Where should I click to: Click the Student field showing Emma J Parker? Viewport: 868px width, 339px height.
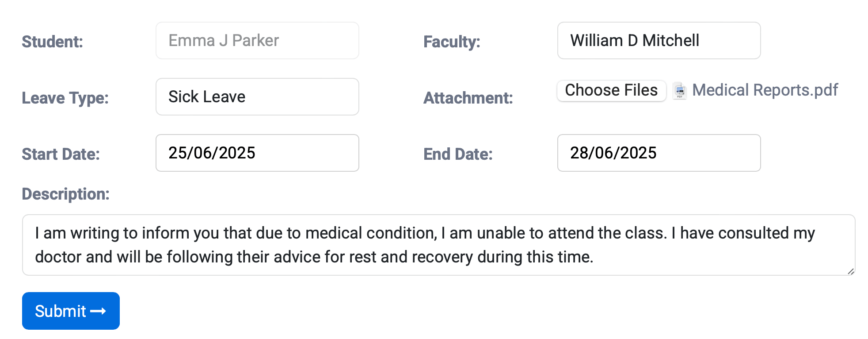257,41
